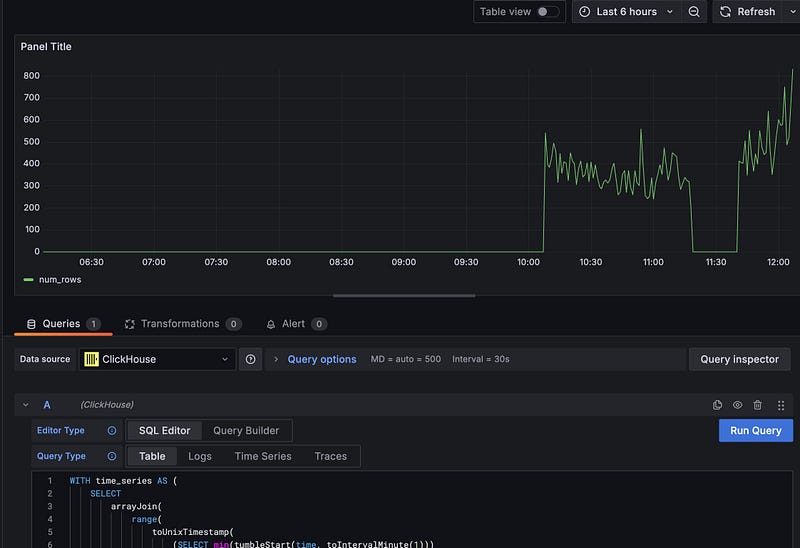The width and height of the screenshot is (800, 548).
Task: Open the ClickHouse data source dropdown
Action: coord(158,359)
